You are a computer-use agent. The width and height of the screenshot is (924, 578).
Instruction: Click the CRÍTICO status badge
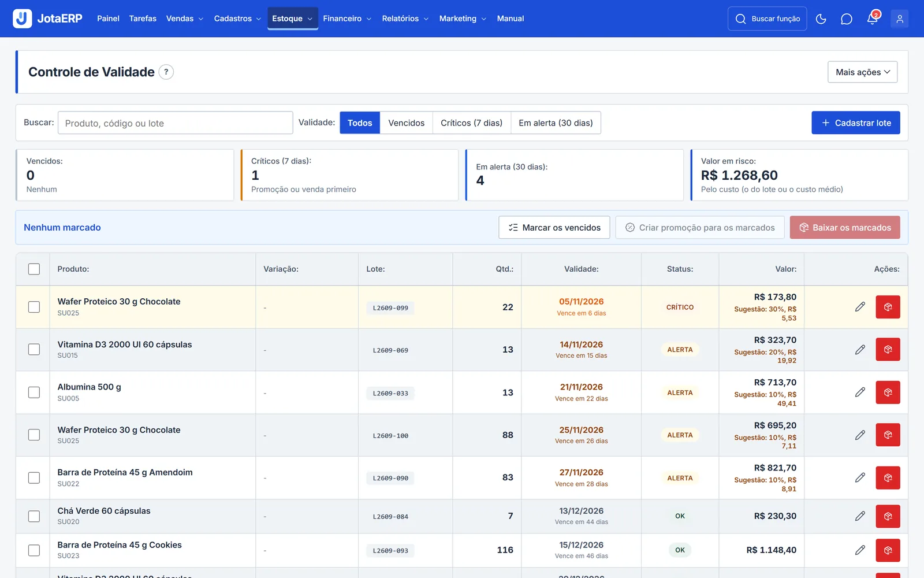680,307
